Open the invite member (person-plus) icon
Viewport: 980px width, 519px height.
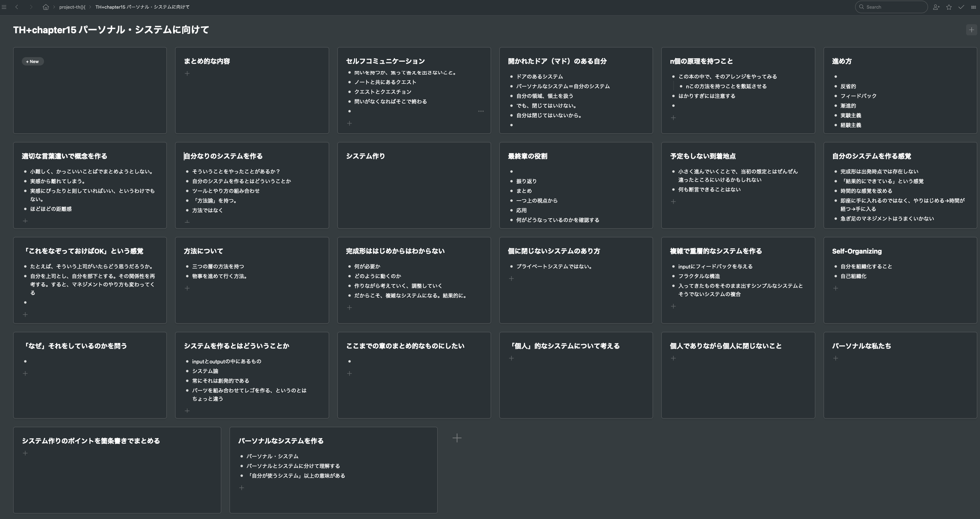(x=937, y=7)
